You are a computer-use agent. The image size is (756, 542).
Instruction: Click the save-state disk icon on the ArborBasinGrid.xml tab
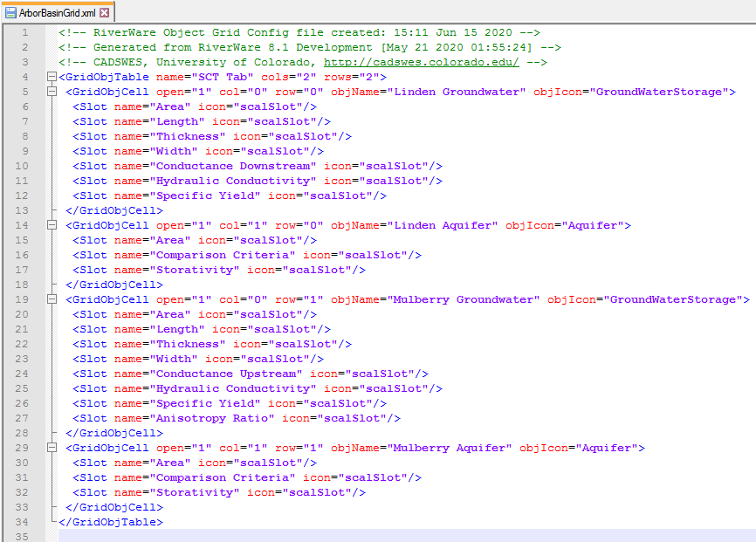(10, 13)
